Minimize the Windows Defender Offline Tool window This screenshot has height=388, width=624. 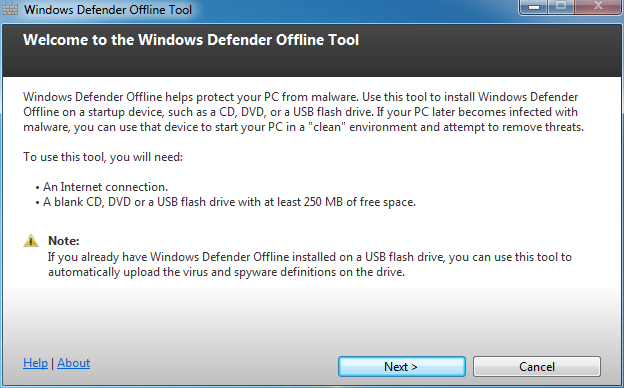click(x=534, y=6)
